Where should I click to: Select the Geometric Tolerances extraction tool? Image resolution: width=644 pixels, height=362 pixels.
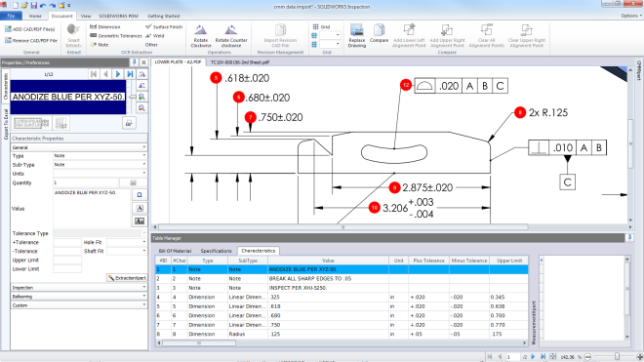[x=115, y=36]
